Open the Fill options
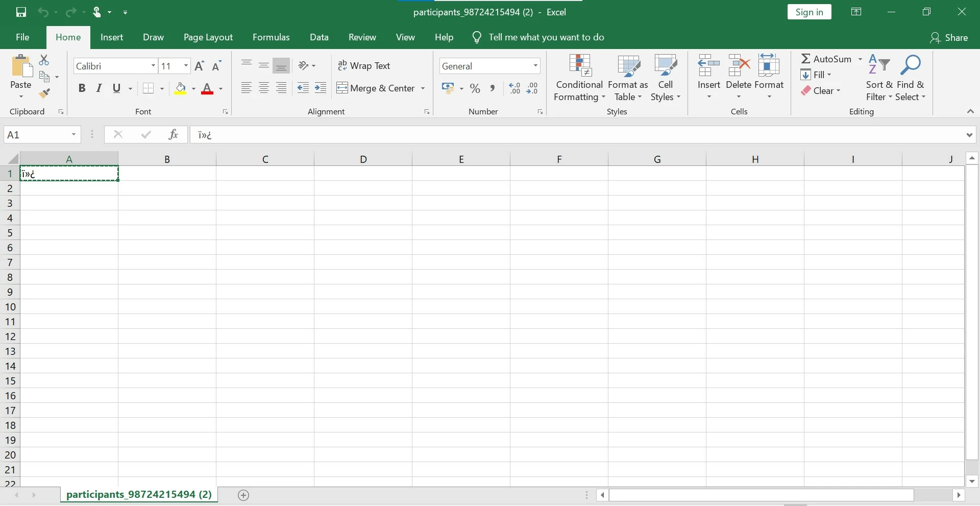 click(816, 75)
